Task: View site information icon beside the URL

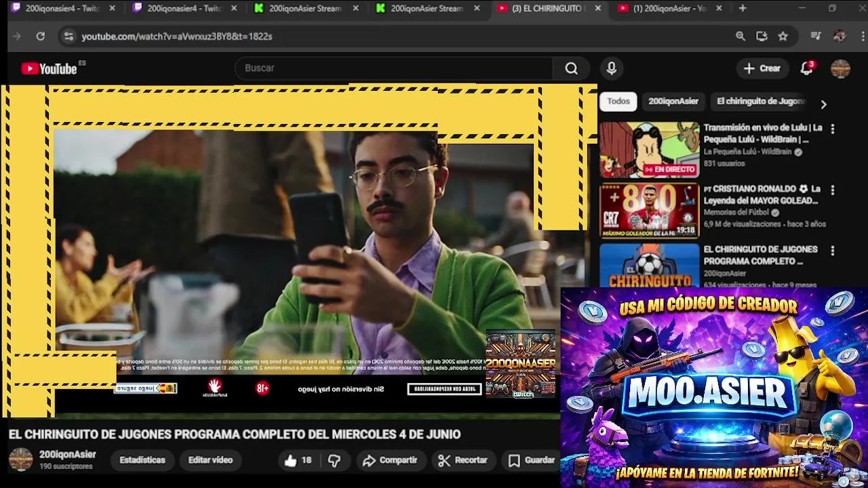Action: click(68, 37)
